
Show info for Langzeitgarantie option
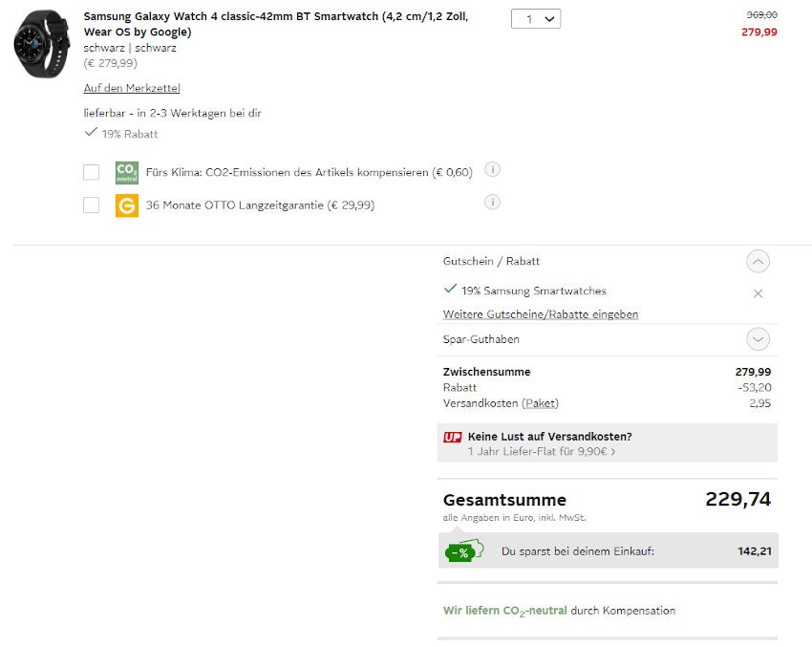(x=493, y=202)
